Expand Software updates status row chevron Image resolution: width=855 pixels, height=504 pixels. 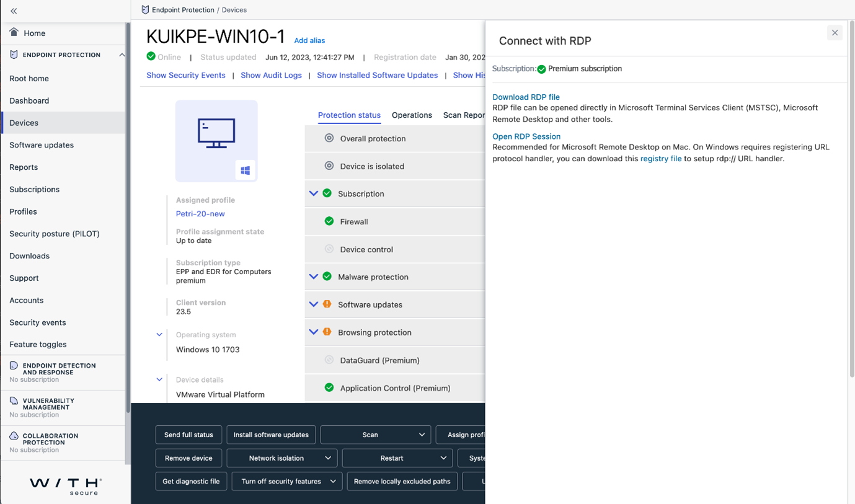[314, 304]
